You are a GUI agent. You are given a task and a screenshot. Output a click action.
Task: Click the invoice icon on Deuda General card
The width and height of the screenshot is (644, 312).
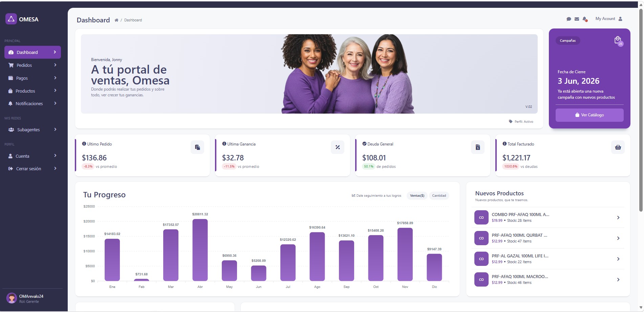pyautogui.click(x=478, y=147)
